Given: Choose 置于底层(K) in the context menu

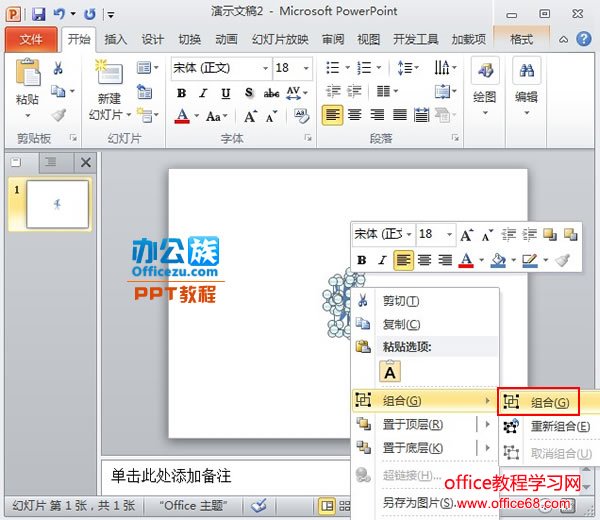Looking at the screenshot, I should pyautogui.click(x=425, y=448).
